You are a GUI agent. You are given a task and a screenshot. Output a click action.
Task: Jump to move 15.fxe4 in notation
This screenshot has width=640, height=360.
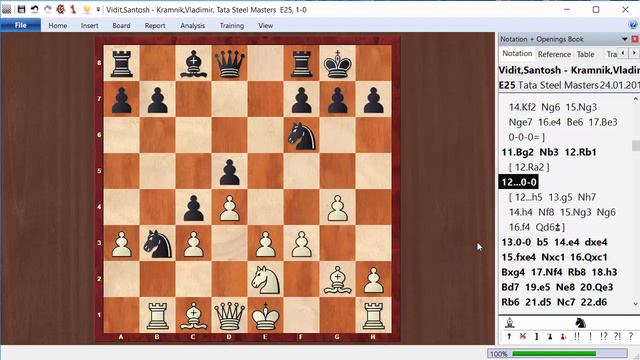coord(518,257)
